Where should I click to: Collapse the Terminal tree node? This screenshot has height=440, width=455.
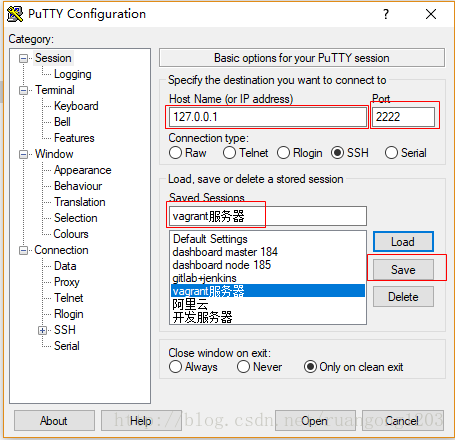(x=23, y=91)
